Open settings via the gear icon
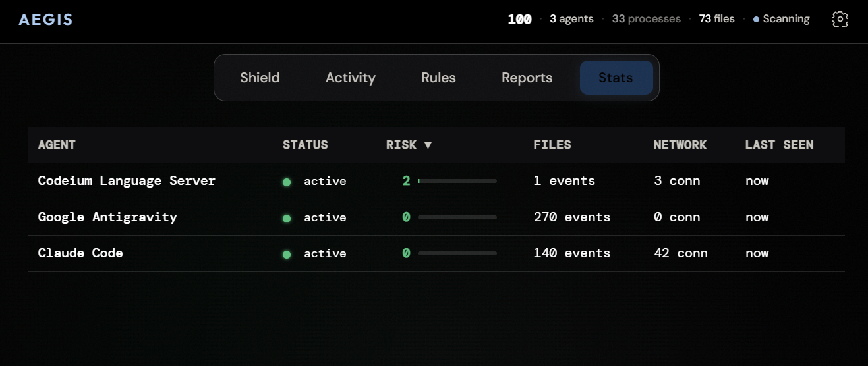The image size is (868, 366). coord(840,20)
